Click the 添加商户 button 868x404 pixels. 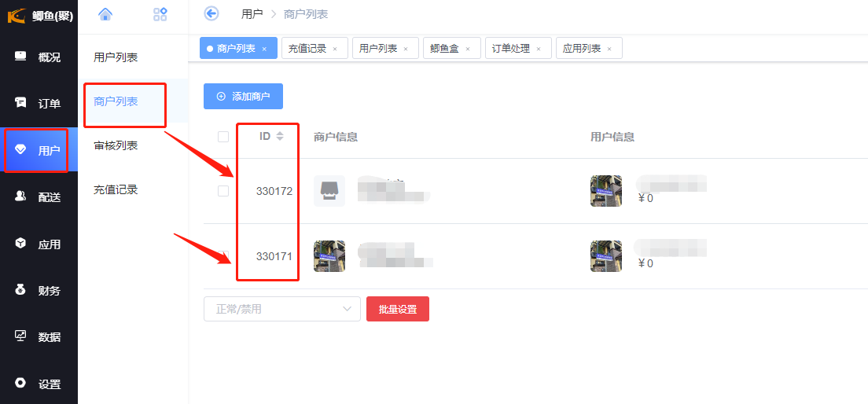coord(243,97)
